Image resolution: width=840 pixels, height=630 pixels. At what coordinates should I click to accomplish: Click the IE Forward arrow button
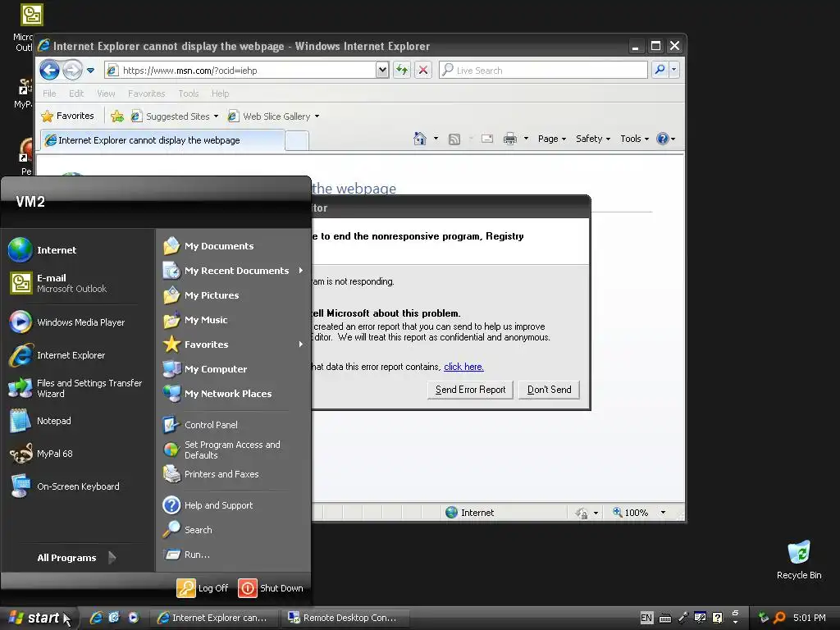coord(72,70)
